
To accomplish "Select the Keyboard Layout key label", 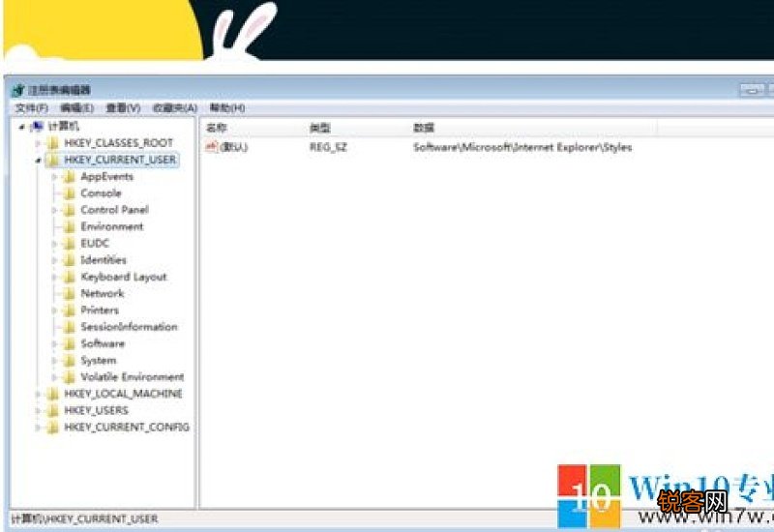I will click(124, 277).
